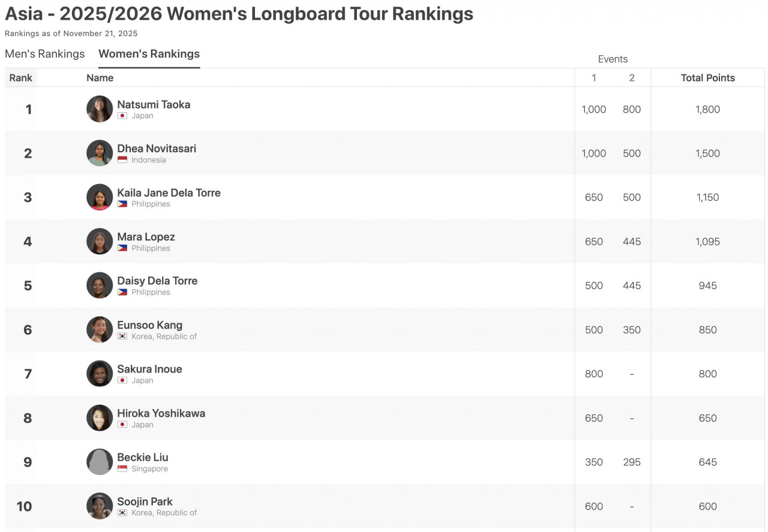This screenshot has width=768, height=532.
Task: Click Sakura Inoue's avatar photo
Action: [100, 374]
